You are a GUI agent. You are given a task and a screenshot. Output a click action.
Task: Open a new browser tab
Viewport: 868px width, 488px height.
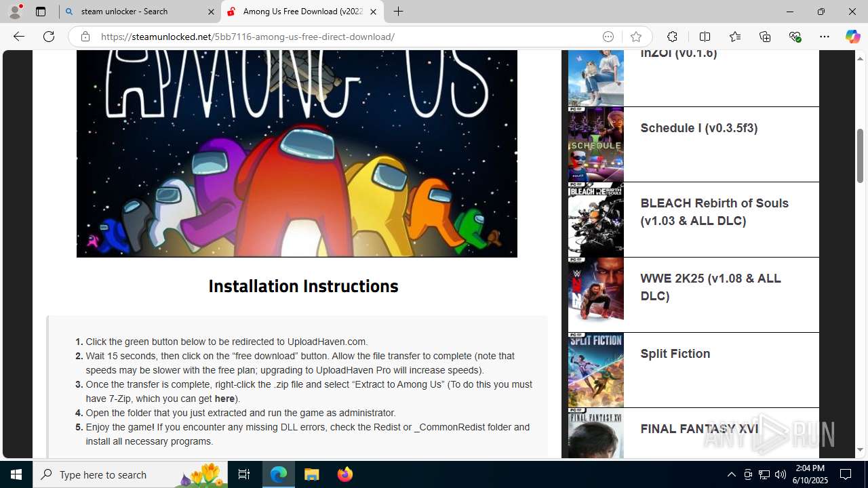coord(398,12)
